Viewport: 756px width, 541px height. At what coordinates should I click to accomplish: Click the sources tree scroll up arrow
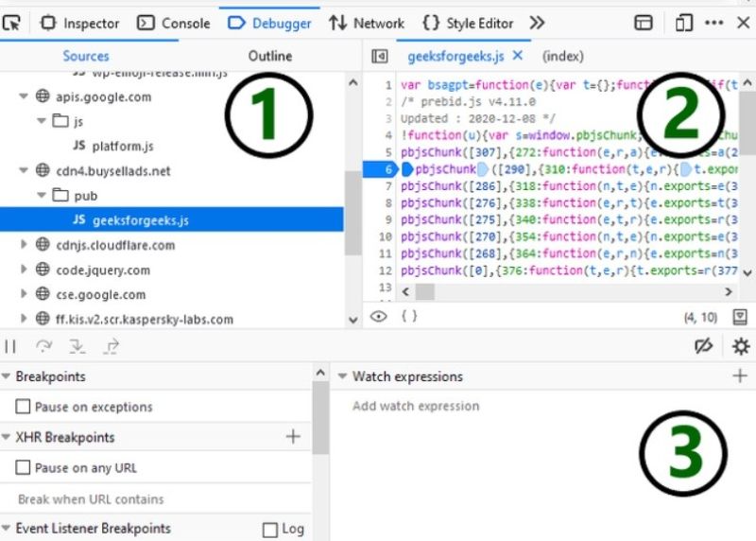click(352, 82)
